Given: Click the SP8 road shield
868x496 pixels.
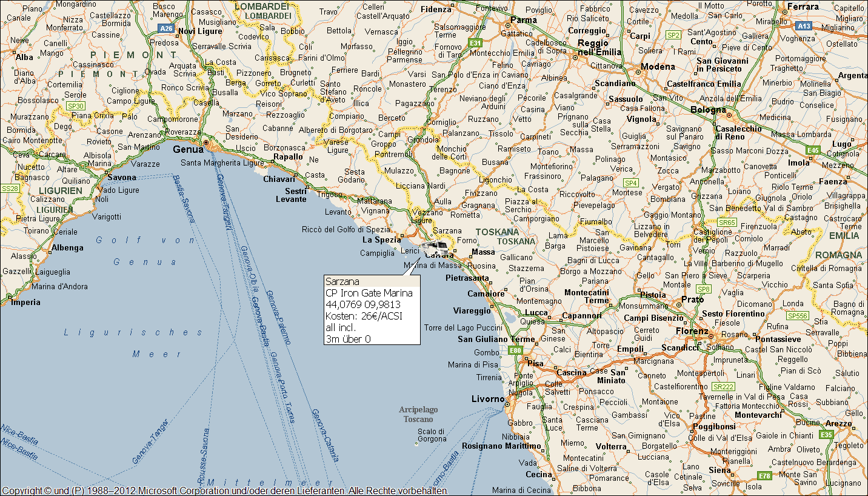Looking at the screenshot, I should pos(703,289).
